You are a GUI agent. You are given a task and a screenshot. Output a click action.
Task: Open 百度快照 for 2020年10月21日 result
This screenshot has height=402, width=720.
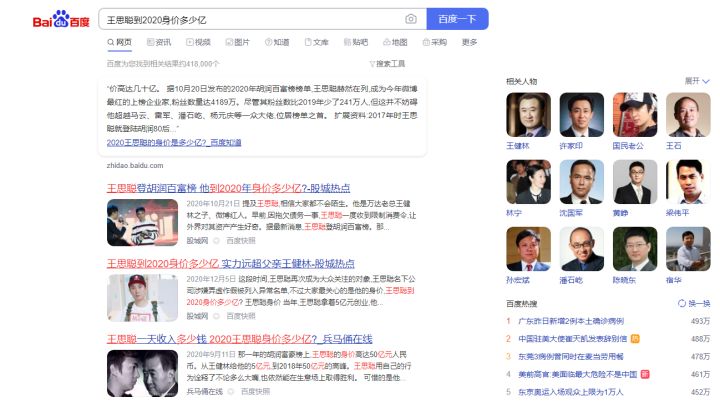241,240
